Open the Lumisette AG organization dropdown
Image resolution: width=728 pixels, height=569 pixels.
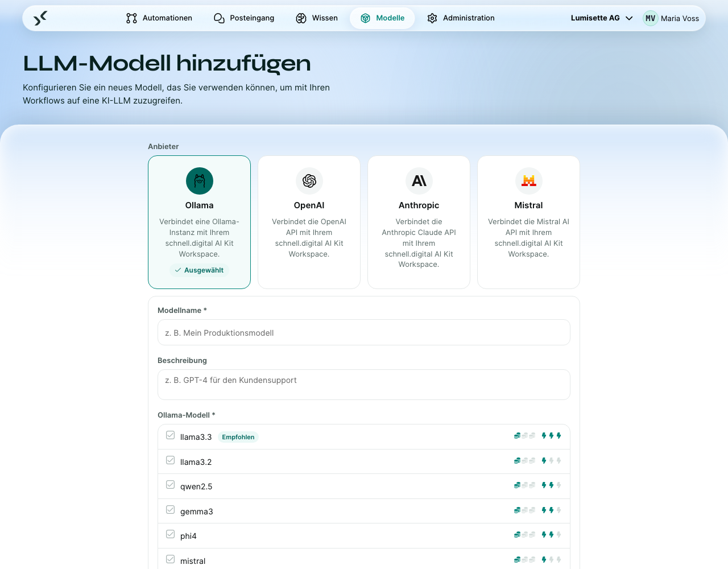(x=602, y=18)
